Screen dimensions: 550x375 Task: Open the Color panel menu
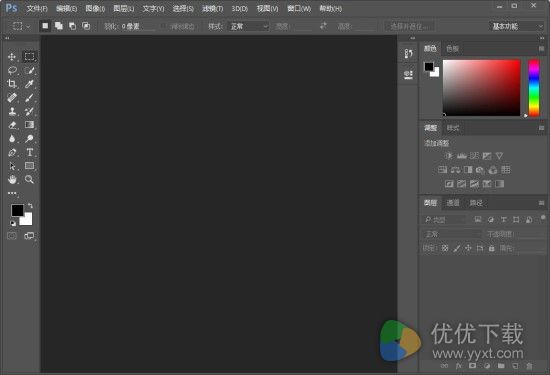541,49
